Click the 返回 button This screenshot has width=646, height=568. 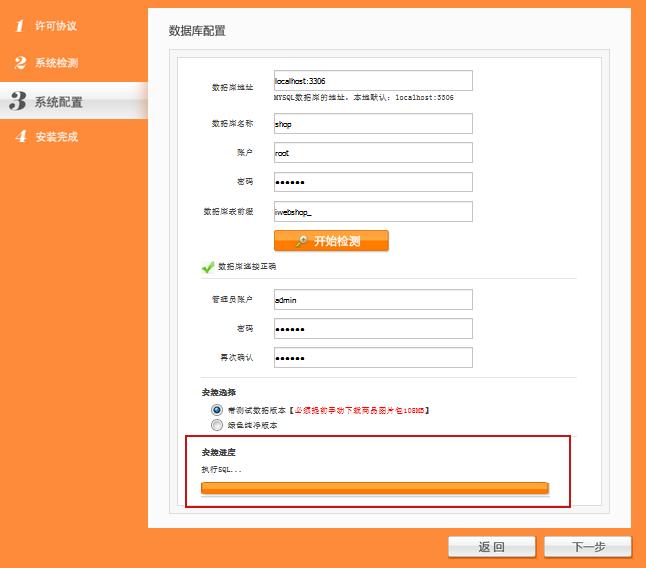click(x=492, y=547)
